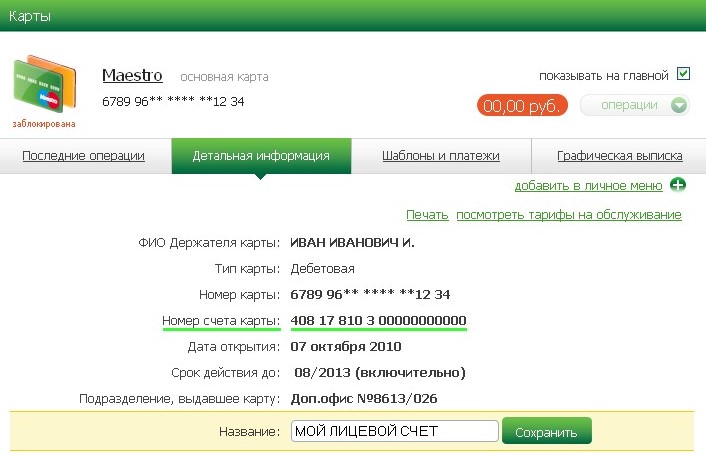Click the account number 408 17 810 3 value
706x456 pixels.
[378, 321]
